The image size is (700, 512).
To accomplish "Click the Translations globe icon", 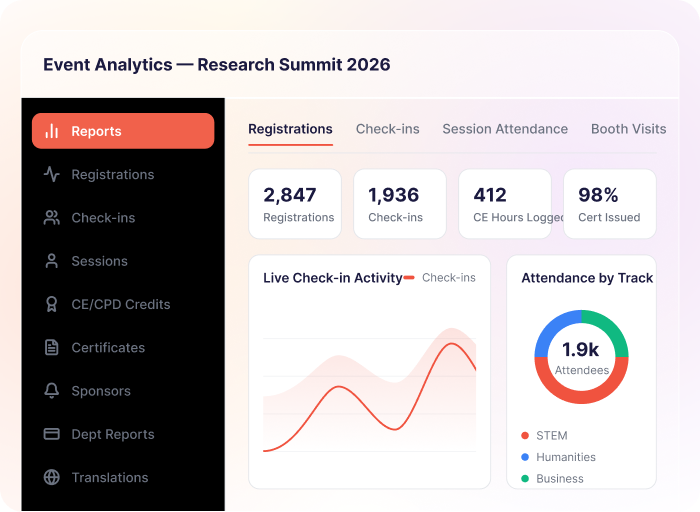I will pos(52,477).
